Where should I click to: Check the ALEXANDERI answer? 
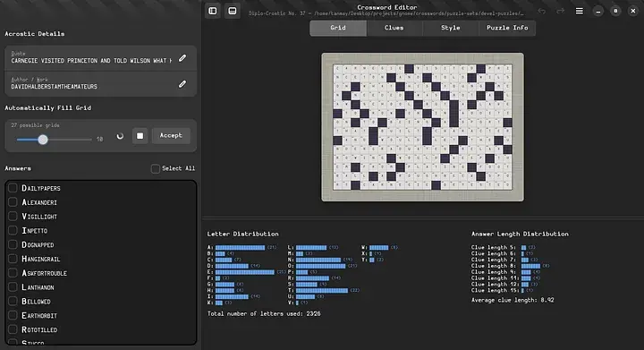click(x=13, y=202)
